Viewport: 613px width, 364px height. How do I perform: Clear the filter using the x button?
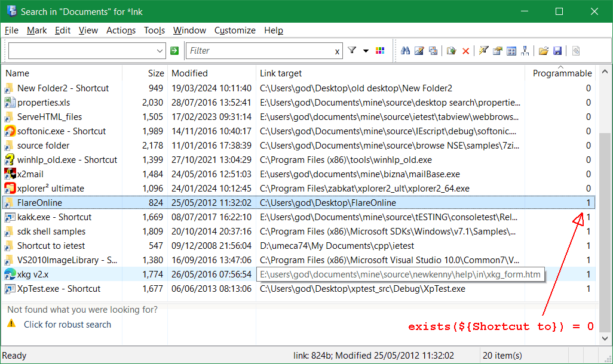(337, 51)
